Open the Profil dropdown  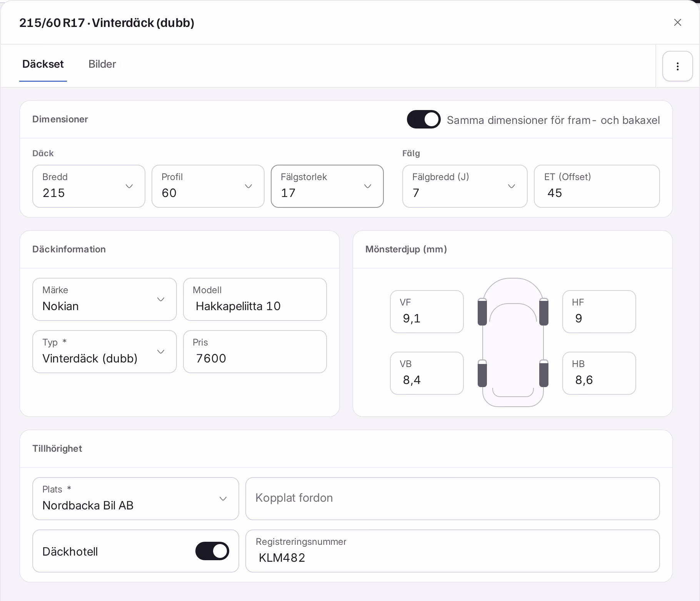pyautogui.click(x=208, y=186)
